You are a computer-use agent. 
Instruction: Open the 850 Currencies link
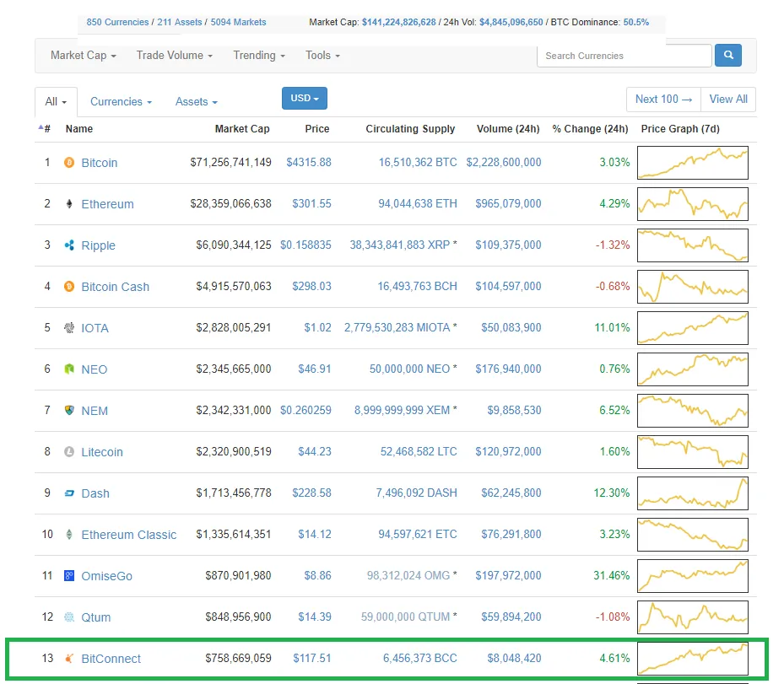[x=117, y=22]
